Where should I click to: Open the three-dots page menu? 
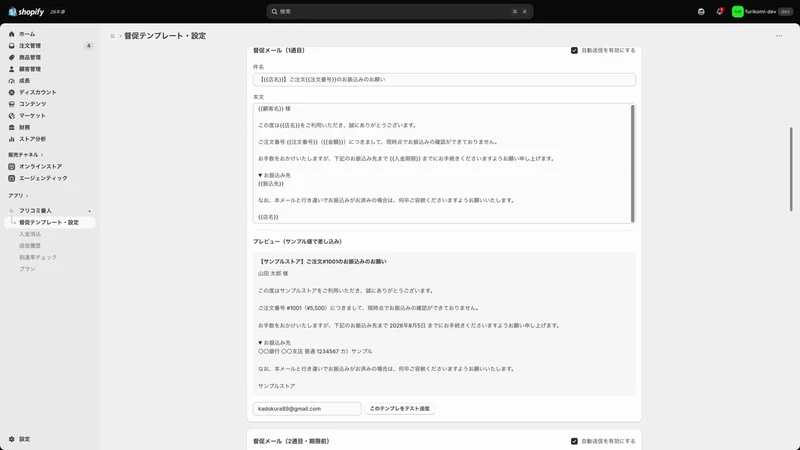(x=779, y=36)
